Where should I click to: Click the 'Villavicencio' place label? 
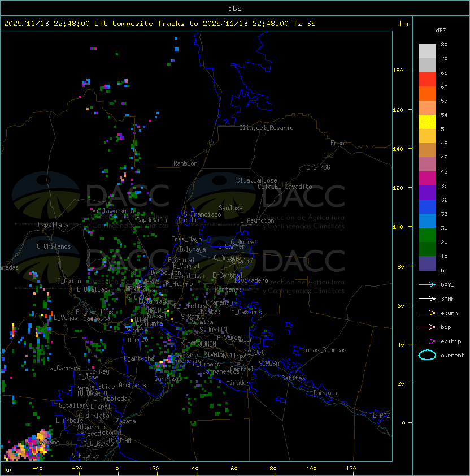click(x=114, y=211)
